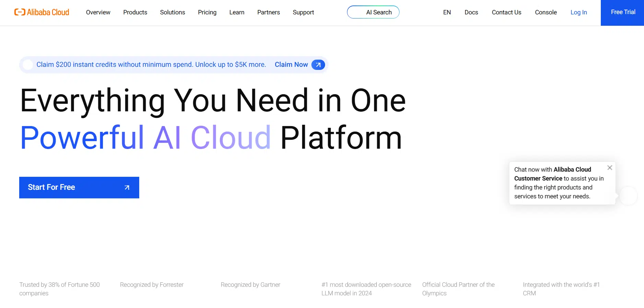Go to the Overview nav item
The width and height of the screenshot is (644, 308).
pos(98,12)
